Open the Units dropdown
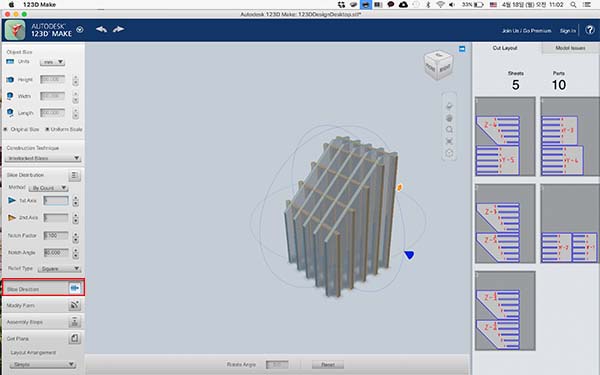Viewport: 600px width, 375px height. 52,62
